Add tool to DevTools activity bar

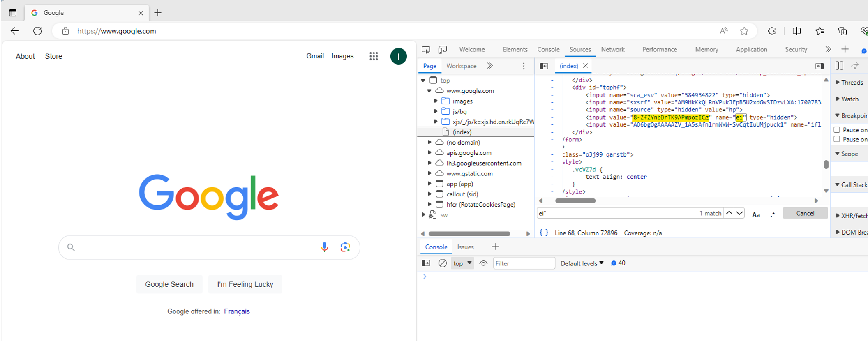845,49
